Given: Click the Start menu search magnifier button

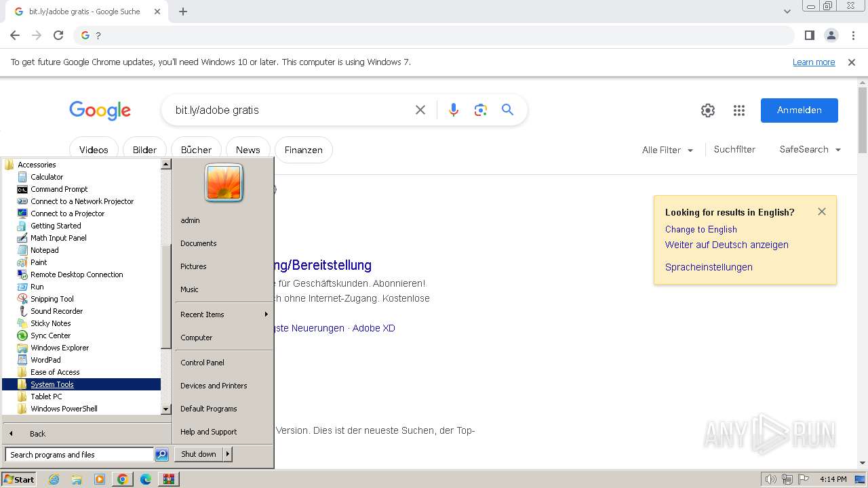Looking at the screenshot, I should [161, 455].
